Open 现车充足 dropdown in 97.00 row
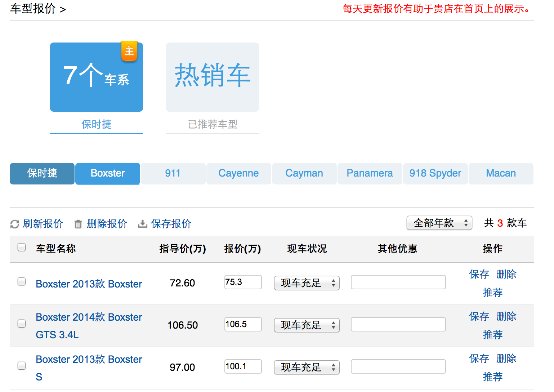 [307, 367]
